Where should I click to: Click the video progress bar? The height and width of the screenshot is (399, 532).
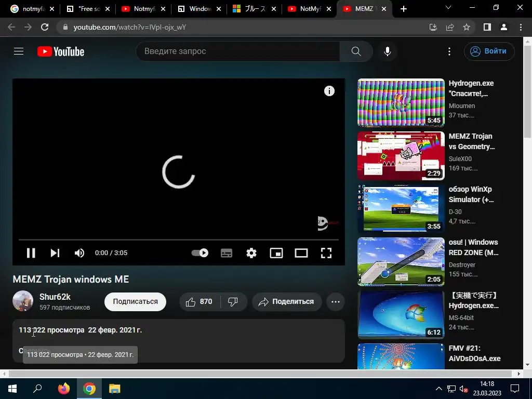point(179,240)
